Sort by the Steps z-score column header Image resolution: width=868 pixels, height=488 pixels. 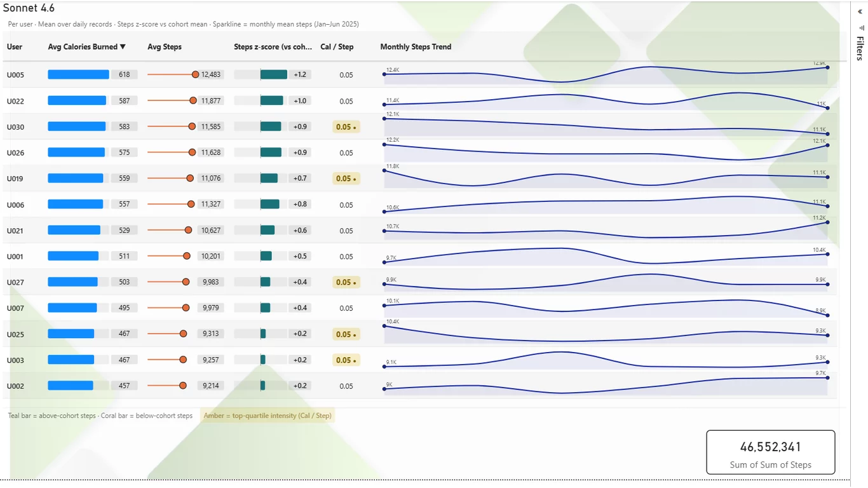click(x=273, y=47)
